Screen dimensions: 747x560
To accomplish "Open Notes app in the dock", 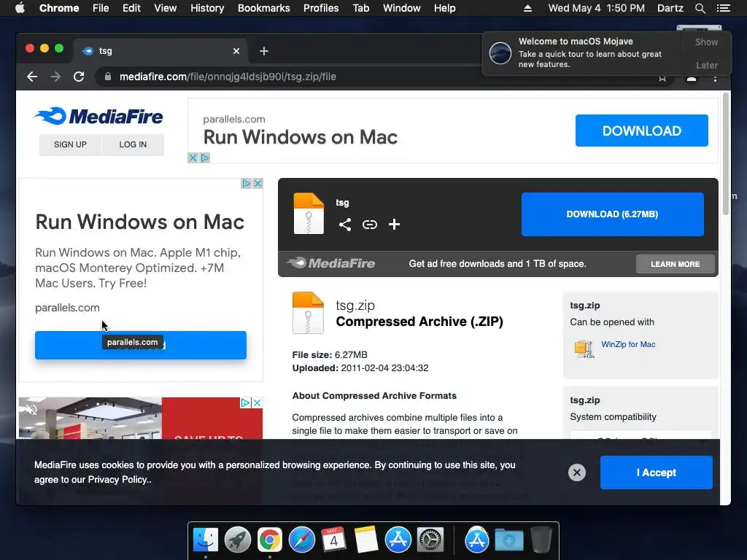I will (366, 540).
